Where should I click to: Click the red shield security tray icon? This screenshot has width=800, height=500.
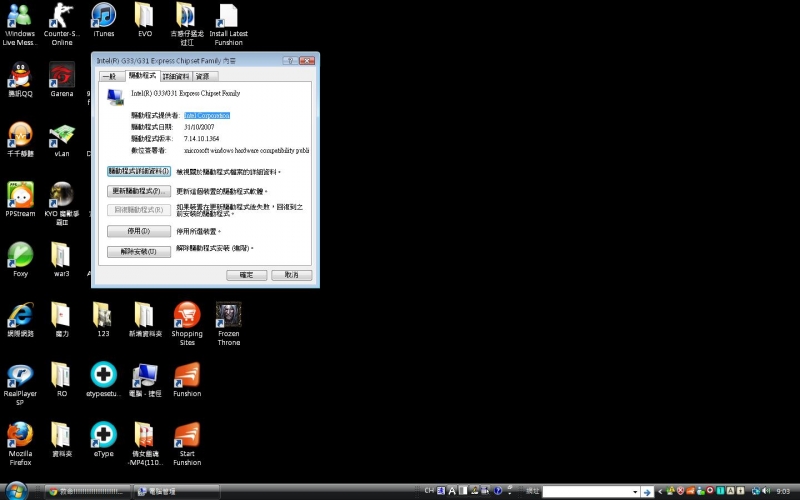(680, 491)
